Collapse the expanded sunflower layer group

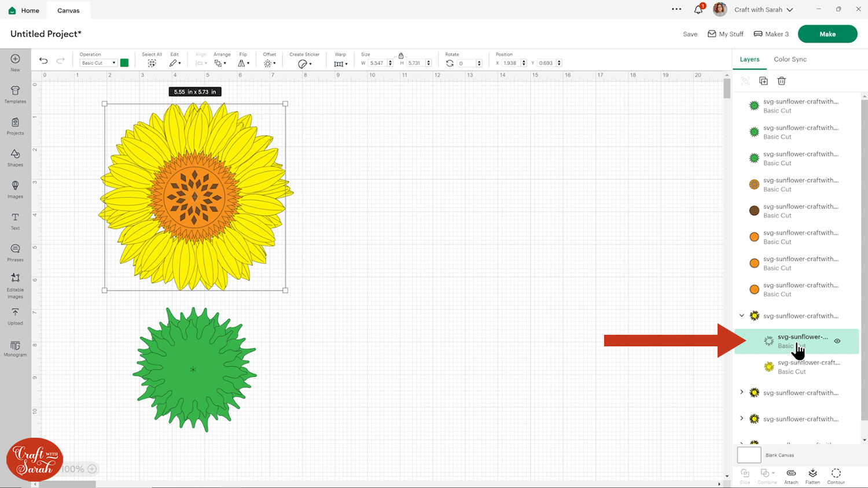point(742,316)
